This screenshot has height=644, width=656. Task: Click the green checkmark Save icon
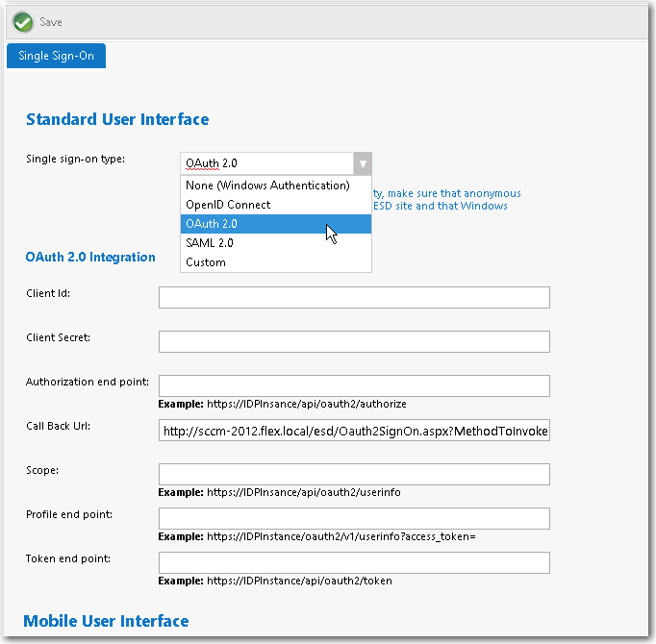point(23,22)
